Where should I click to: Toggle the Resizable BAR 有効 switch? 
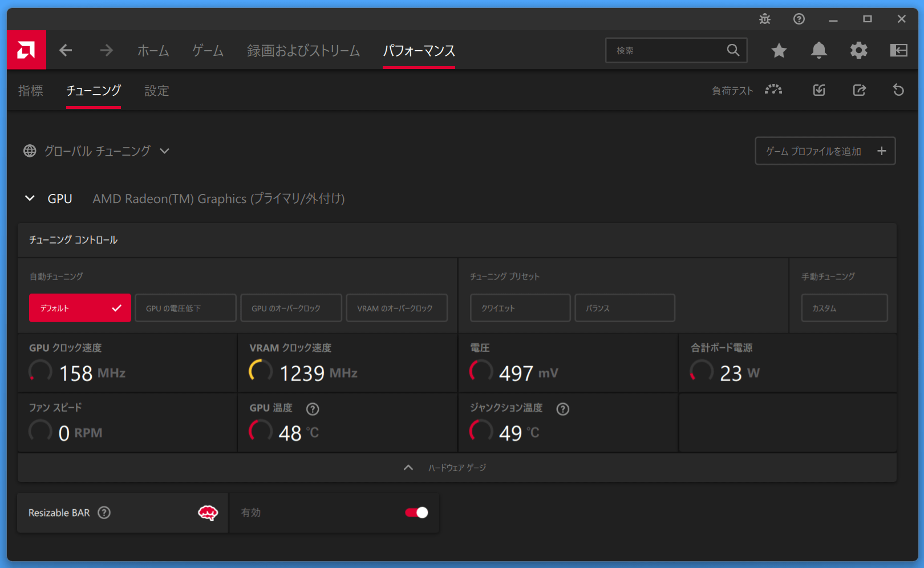click(416, 513)
